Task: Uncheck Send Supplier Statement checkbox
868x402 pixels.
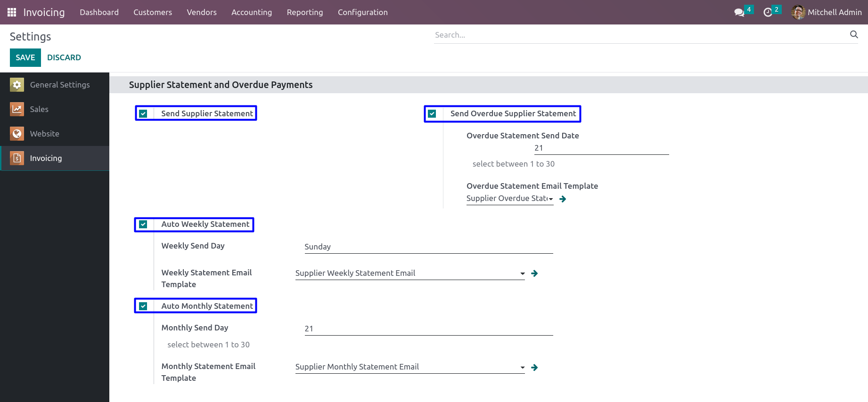Action: (143, 113)
